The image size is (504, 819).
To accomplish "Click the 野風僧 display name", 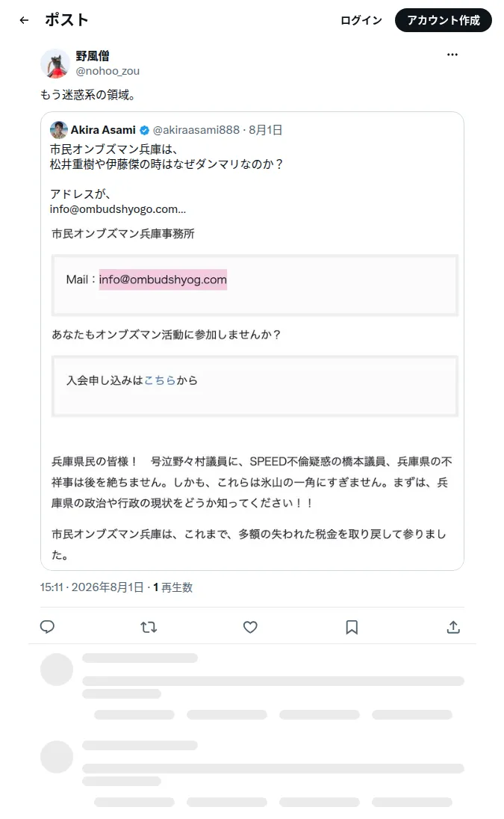I will [x=93, y=56].
